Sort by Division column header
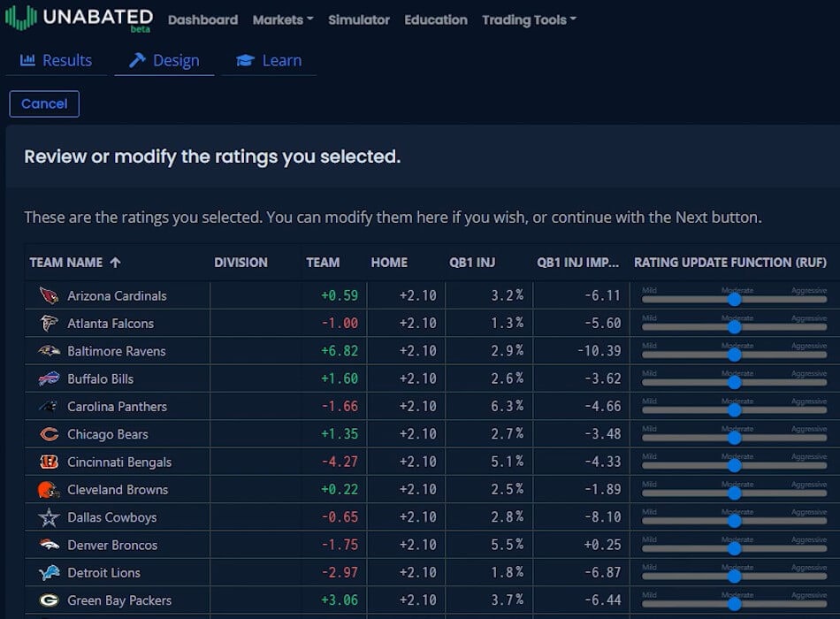840x619 pixels. tap(241, 263)
